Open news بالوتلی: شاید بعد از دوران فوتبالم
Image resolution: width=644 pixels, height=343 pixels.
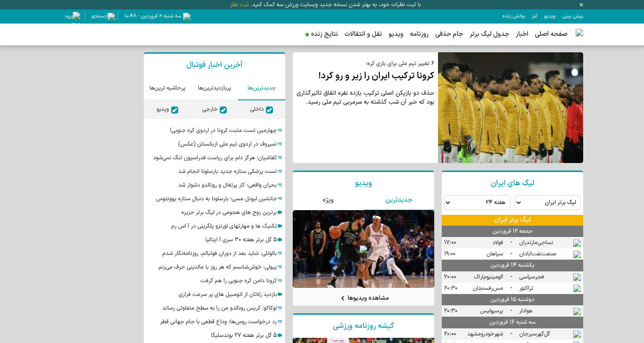(x=220, y=253)
